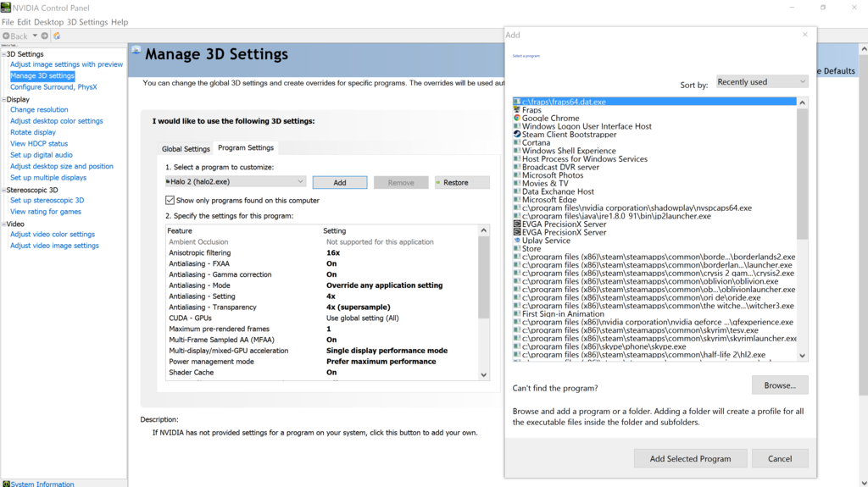The height and width of the screenshot is (487, 868).
Task: Close the Add dialog with X
Action: click(805, 35)
